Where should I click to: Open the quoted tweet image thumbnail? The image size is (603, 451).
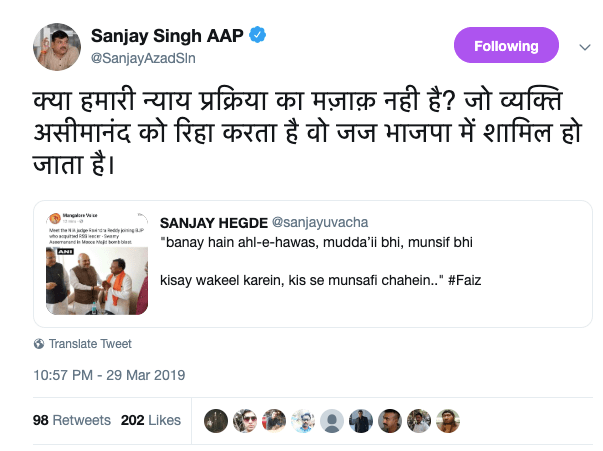[97, 262]
